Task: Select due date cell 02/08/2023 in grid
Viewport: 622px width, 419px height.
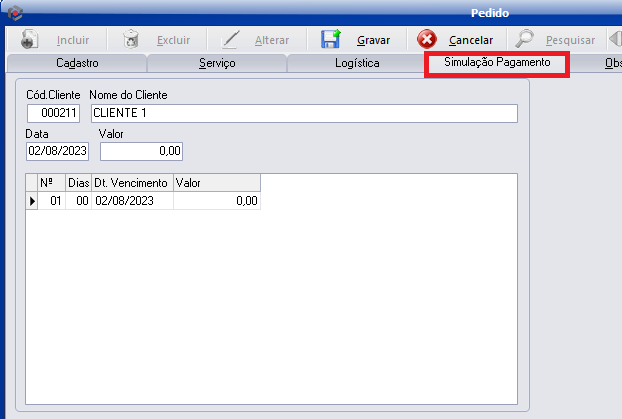Action: tap(132, 201)
